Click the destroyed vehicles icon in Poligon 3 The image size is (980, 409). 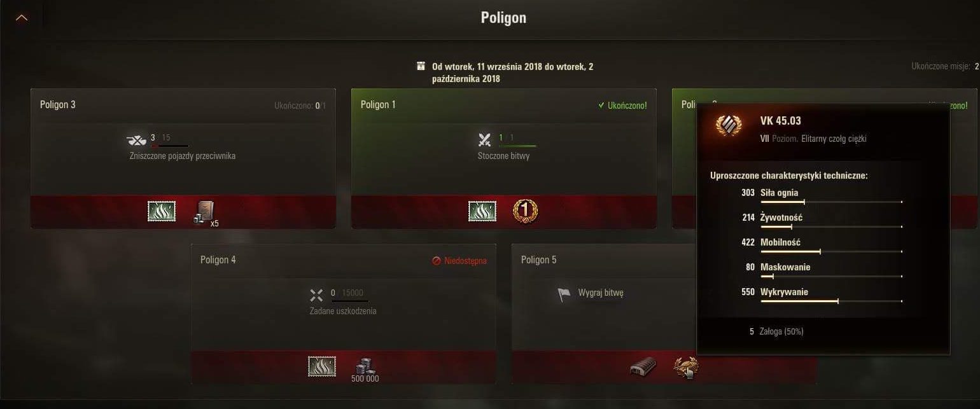(x=136, y=139)
